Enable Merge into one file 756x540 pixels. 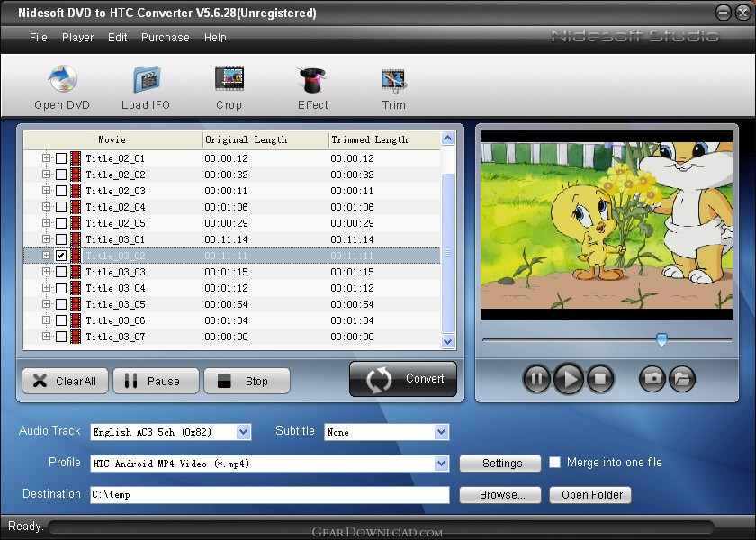coord(555,463)
